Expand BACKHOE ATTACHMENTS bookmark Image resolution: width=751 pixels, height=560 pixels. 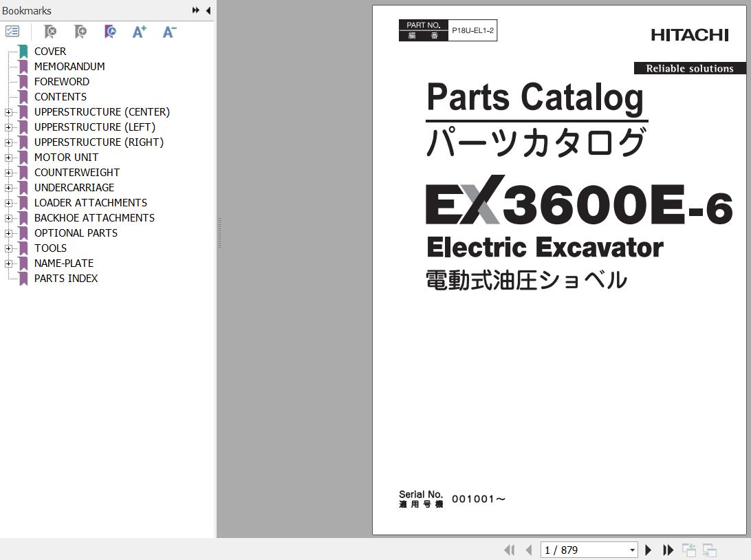pos(8,219)
